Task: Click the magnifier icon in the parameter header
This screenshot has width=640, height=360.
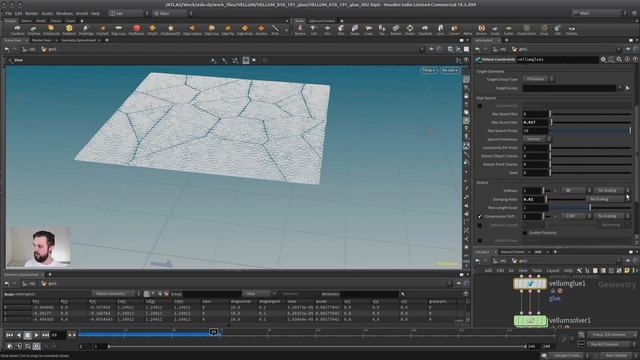Action: 619,60
